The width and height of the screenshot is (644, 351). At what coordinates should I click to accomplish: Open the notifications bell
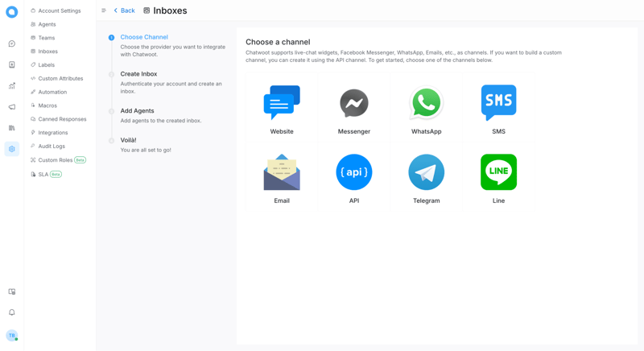point(12,312)
